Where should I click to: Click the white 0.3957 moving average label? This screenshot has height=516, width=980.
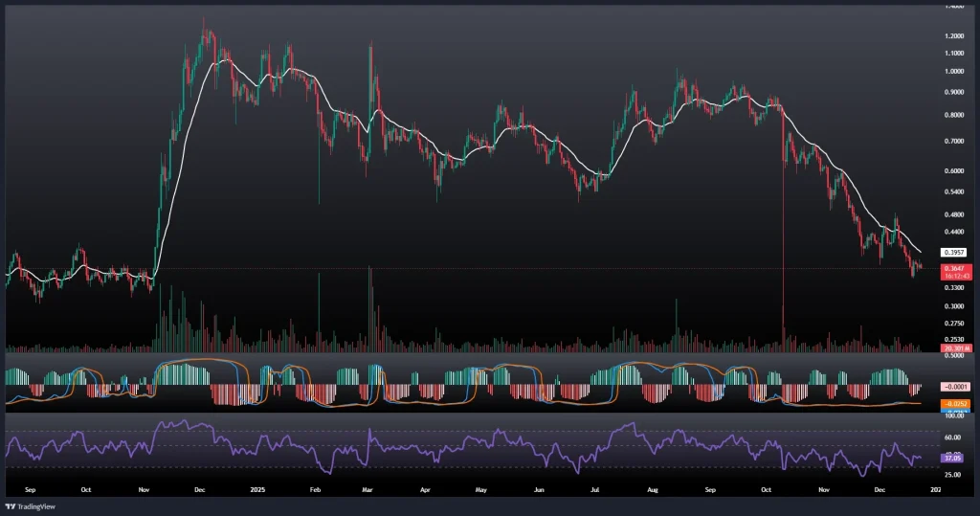click(951, 253)
